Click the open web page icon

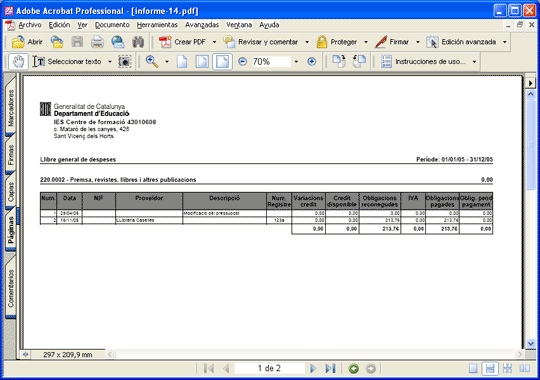coord(57,42)
